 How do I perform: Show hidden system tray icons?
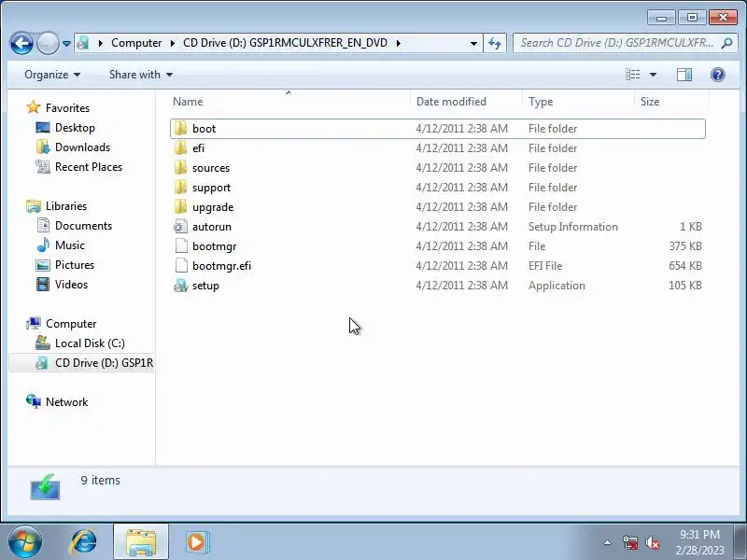tap(607, 542)
